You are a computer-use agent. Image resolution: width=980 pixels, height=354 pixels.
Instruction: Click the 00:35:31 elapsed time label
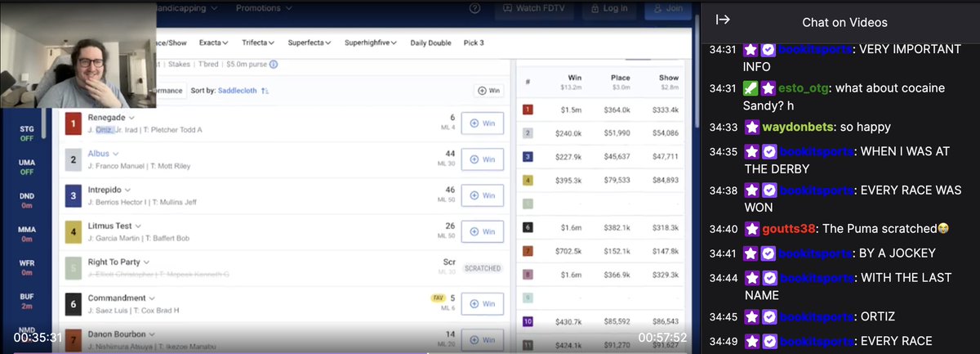(x=38, y=337)
